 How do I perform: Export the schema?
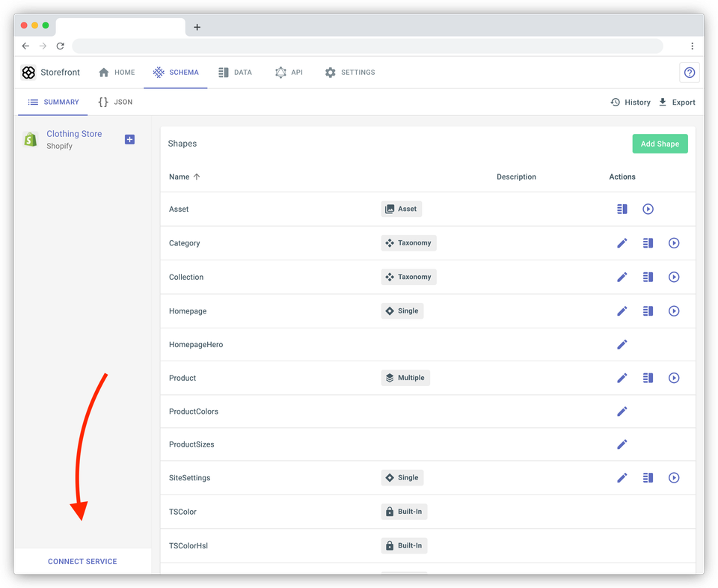pyautogui.click(x=677, y=102)
